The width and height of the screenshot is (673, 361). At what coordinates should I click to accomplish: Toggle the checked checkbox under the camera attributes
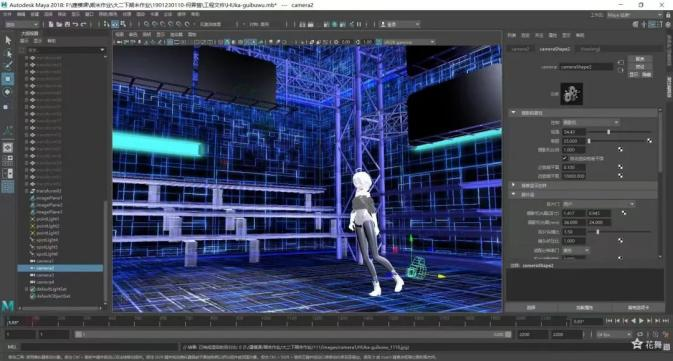pyautogui.click(x=565, y=158)
